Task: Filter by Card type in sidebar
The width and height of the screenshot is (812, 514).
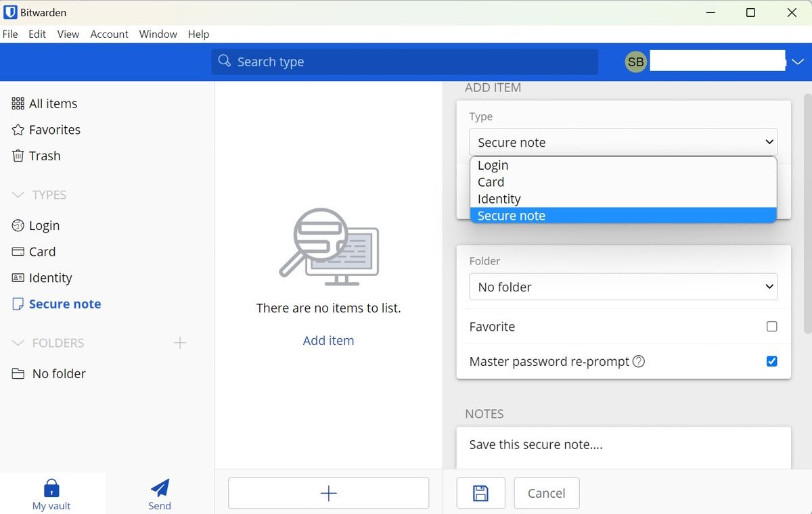Action: click(42, 252)
